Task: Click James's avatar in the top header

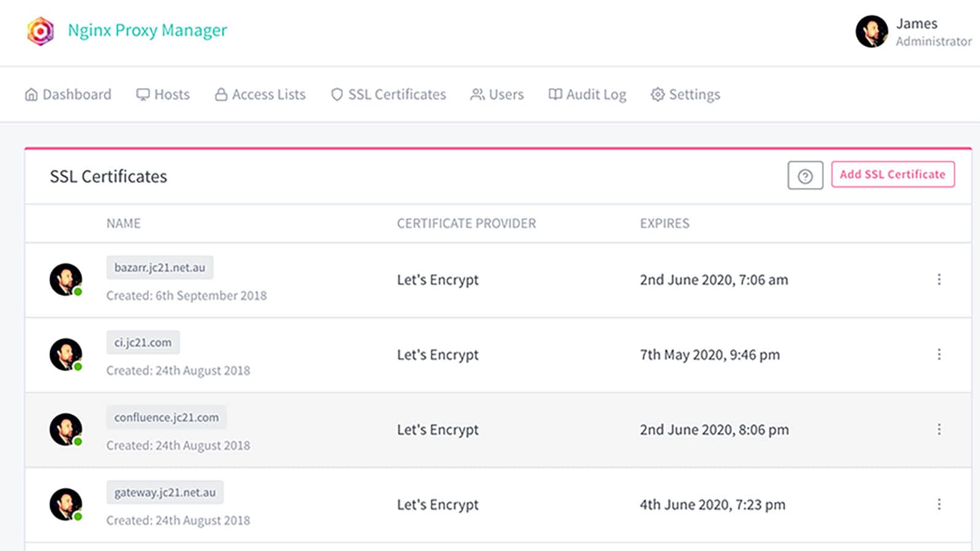Action: [871, 32]
